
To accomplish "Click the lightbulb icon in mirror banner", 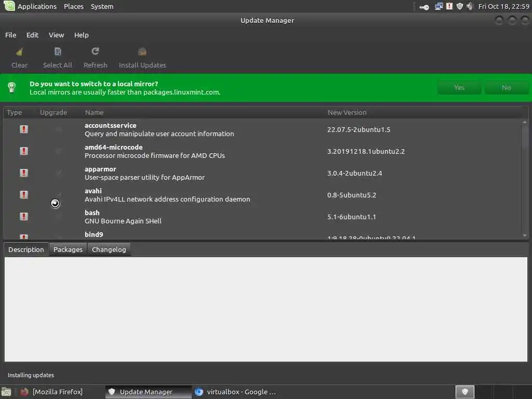I will tap(12, 87).
